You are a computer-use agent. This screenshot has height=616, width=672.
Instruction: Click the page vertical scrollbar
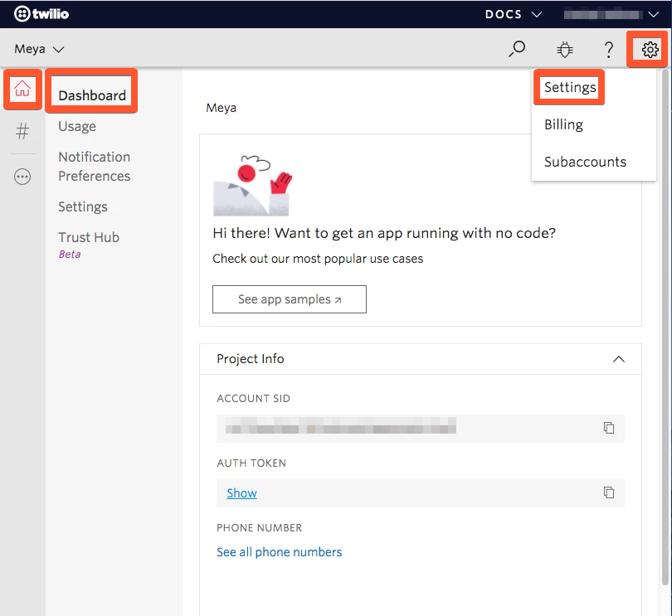pos(665,327)
